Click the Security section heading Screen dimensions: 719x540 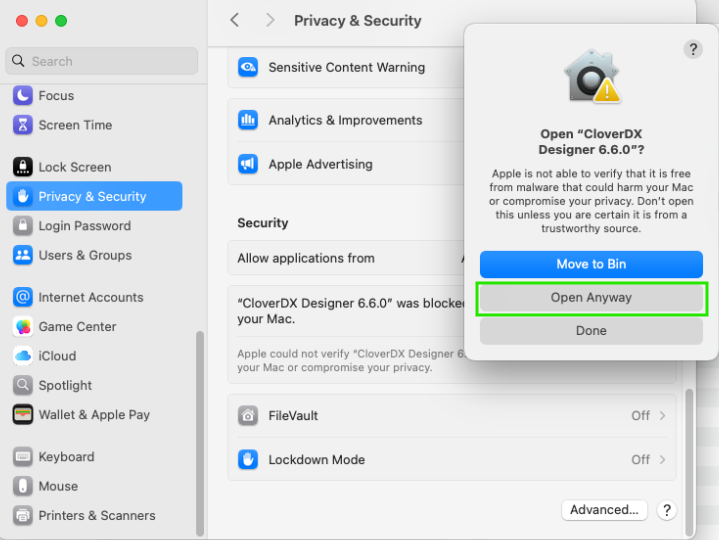(263, 223)
